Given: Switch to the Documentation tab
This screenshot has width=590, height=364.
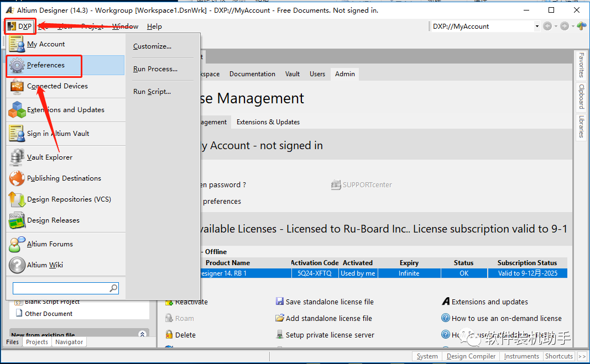Looking at the screenshot, I should [252, 74].
